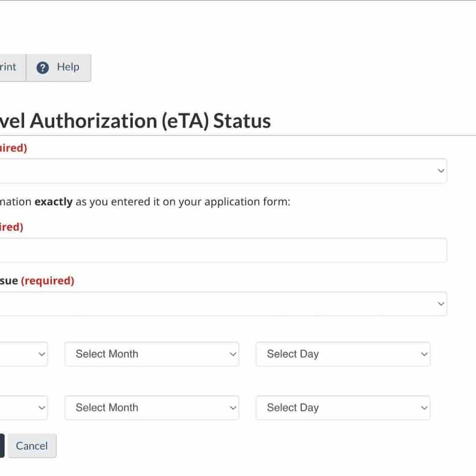Screen dimensions: 476x476
Task: Click the question mark Help icon
Action: coord(42,68)
